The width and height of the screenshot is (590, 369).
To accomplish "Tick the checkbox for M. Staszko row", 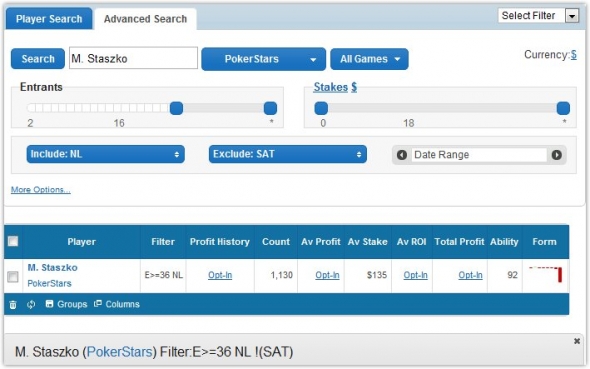I will pos(13,277).
